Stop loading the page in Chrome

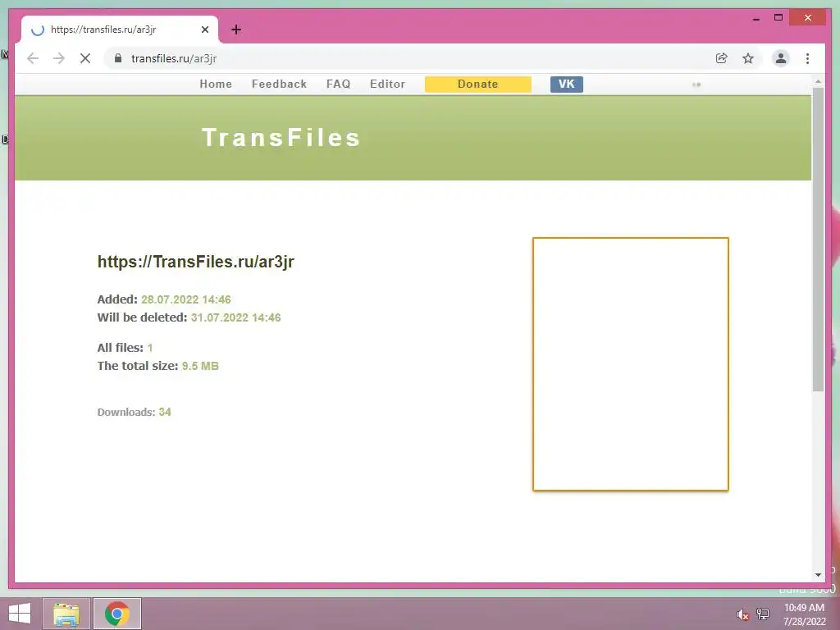tap(85, 58)
